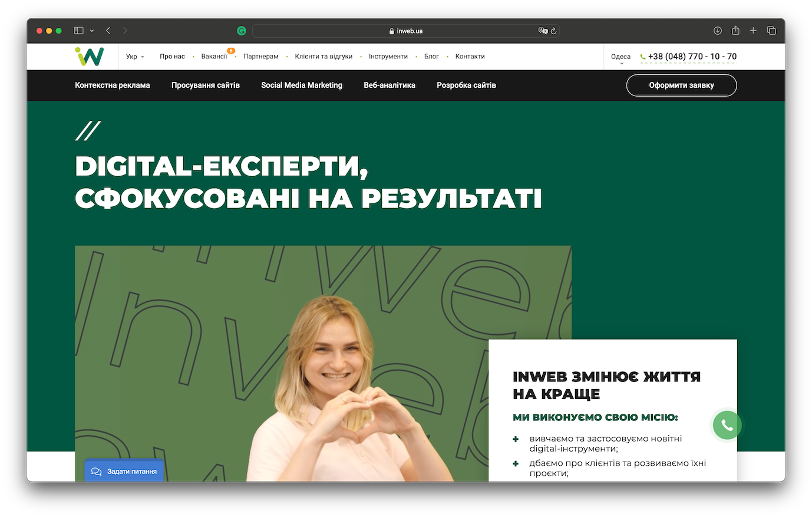Expand the sidebar options chevron

click(92, 31)
